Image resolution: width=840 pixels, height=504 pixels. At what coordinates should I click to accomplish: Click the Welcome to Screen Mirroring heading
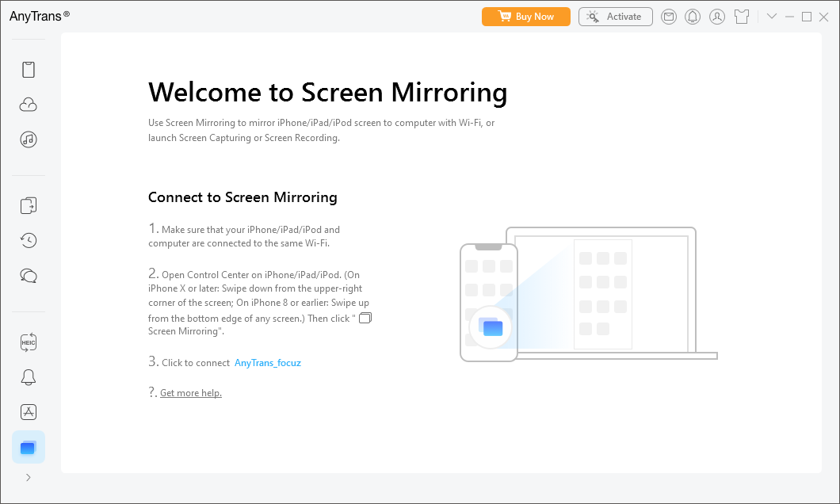(328, 92)
